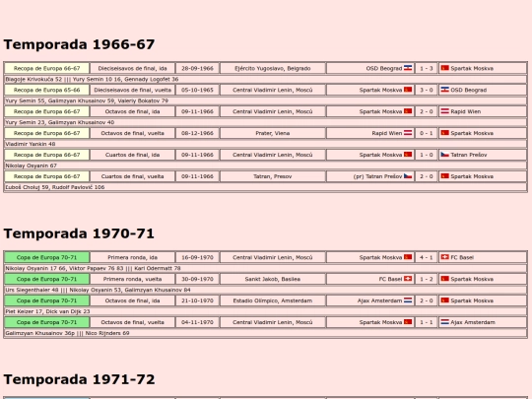Click team name (pr) Tatran Prešov

pos(377,176)
